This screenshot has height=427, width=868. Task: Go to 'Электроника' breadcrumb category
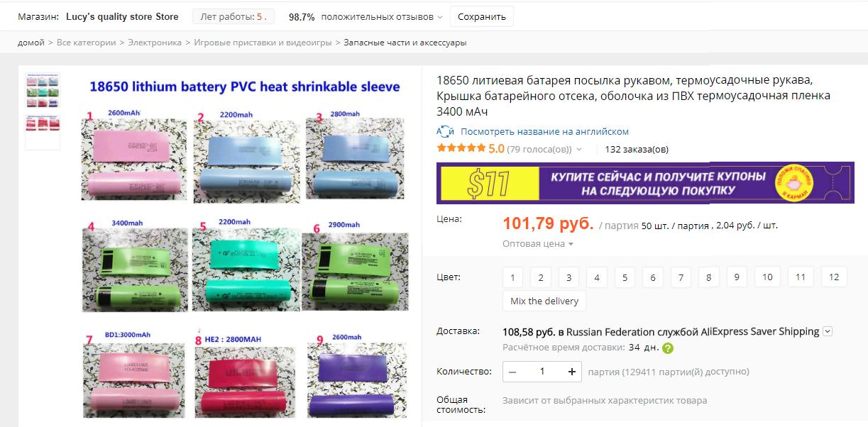coord(155,43)
